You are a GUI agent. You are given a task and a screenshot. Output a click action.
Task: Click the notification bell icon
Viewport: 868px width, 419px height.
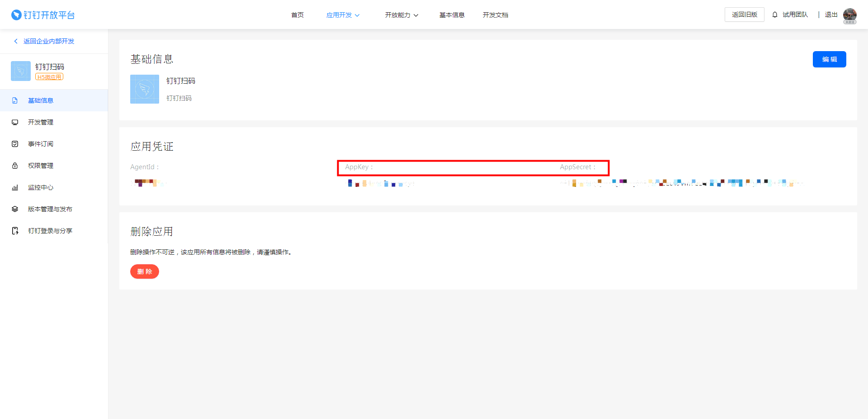(x=775, y=14)
